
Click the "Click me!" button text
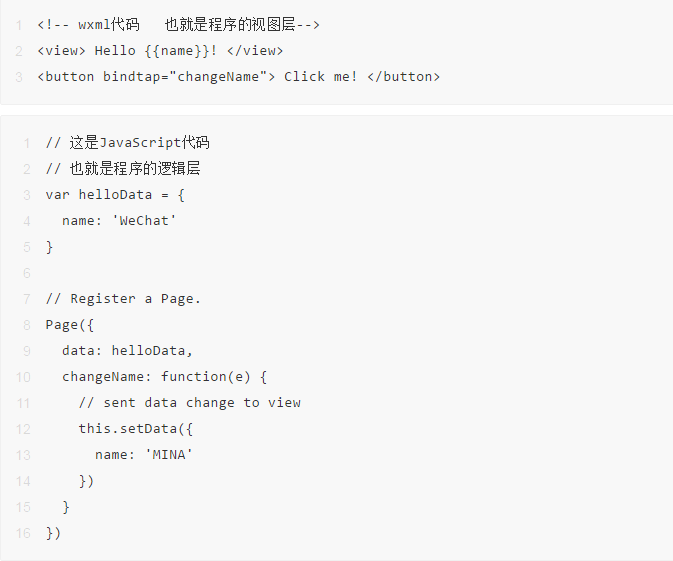coord(320,76)
